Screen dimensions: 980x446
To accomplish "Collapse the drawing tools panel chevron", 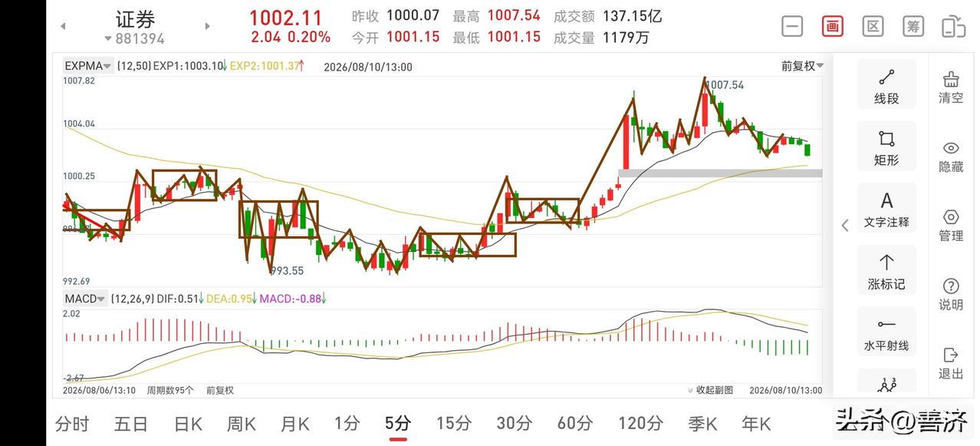I will click(x=845, y=225).
